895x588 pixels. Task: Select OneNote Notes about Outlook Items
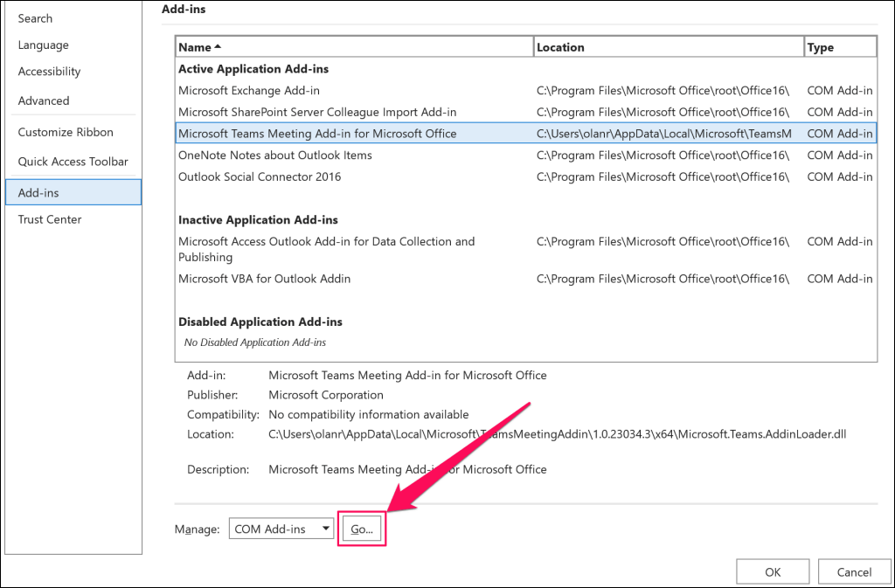(275, 155)
